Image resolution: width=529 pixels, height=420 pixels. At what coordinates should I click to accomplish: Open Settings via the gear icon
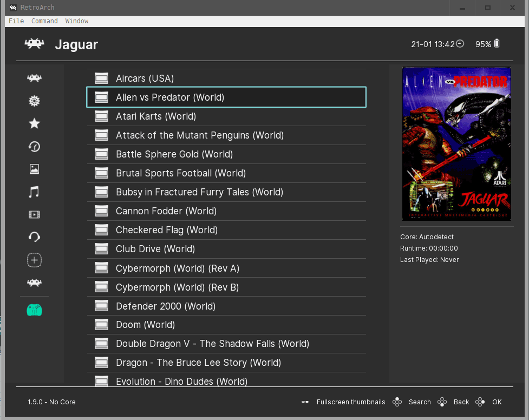point(34,101)
